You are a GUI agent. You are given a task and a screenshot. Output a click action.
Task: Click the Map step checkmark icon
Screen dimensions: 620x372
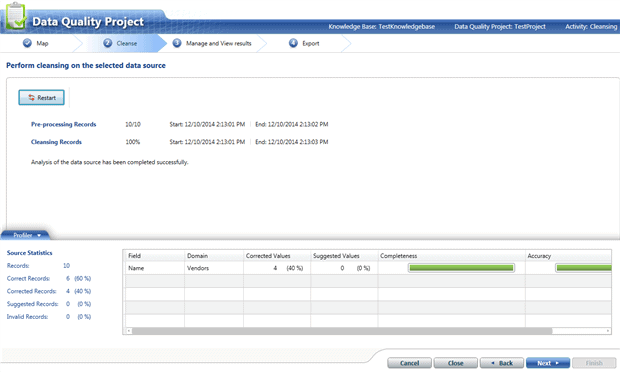pyautogui.click(x=27, y=43)
